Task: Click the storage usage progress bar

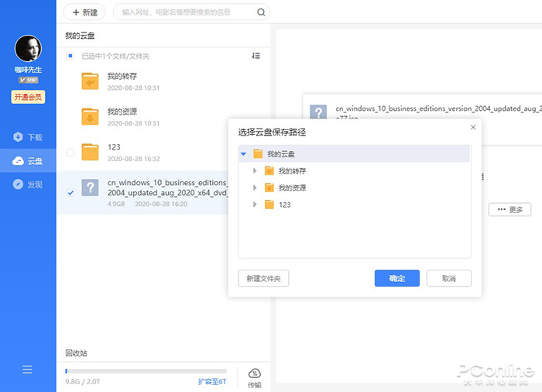Action: 146,372
